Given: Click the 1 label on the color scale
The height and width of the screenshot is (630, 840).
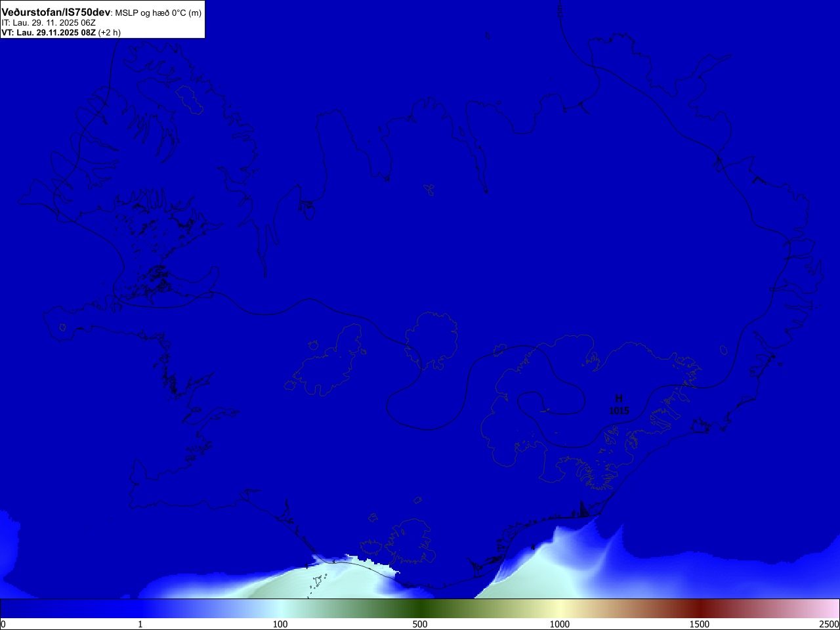Looking at the screenshot, I should (x=140, y=624).
